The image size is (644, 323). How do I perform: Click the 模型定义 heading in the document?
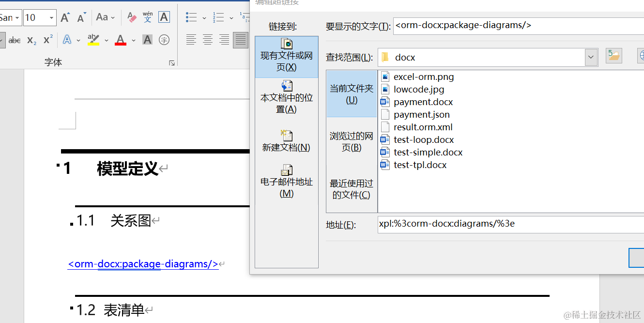(x=128, y=169)
